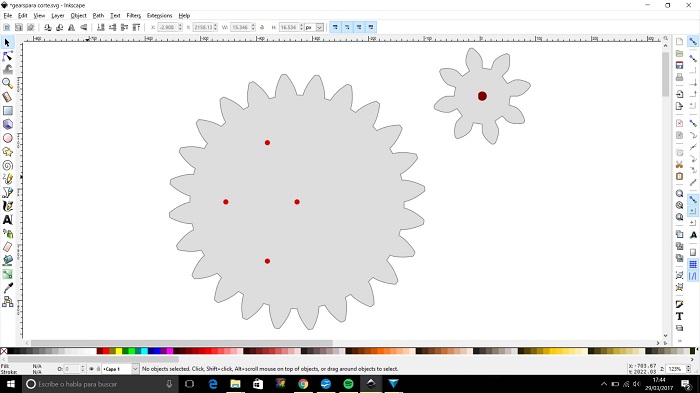This screenshot has width=700, height=393.
Task: Toggle Enable snapping at top of snap bar
Action: (693, 42)
